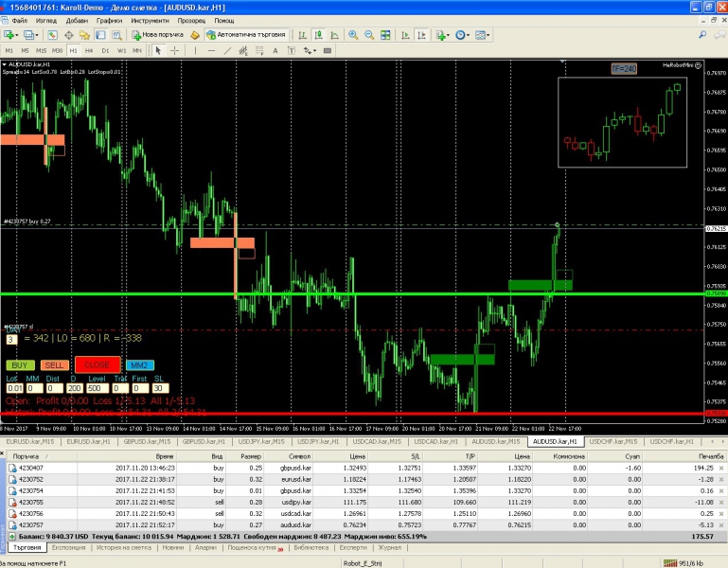This screenshot has height=568, width=728.
Task: Select the M15 timeframe
Action: pos(41,50)
